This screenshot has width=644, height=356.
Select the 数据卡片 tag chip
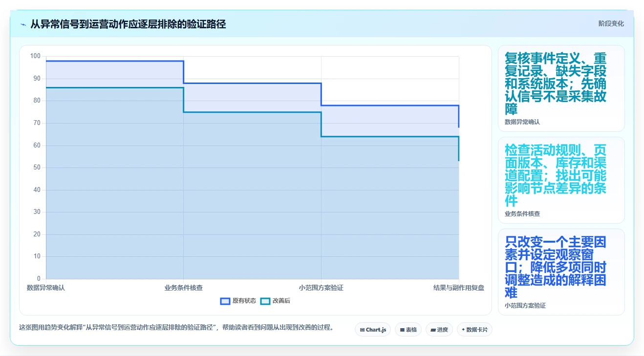(474, 330)
